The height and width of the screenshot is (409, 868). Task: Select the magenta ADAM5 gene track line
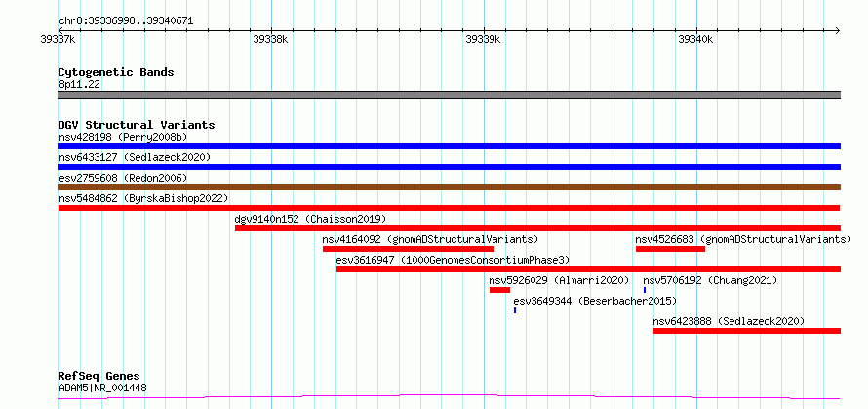pyautogui.click(x=449, y=397)
